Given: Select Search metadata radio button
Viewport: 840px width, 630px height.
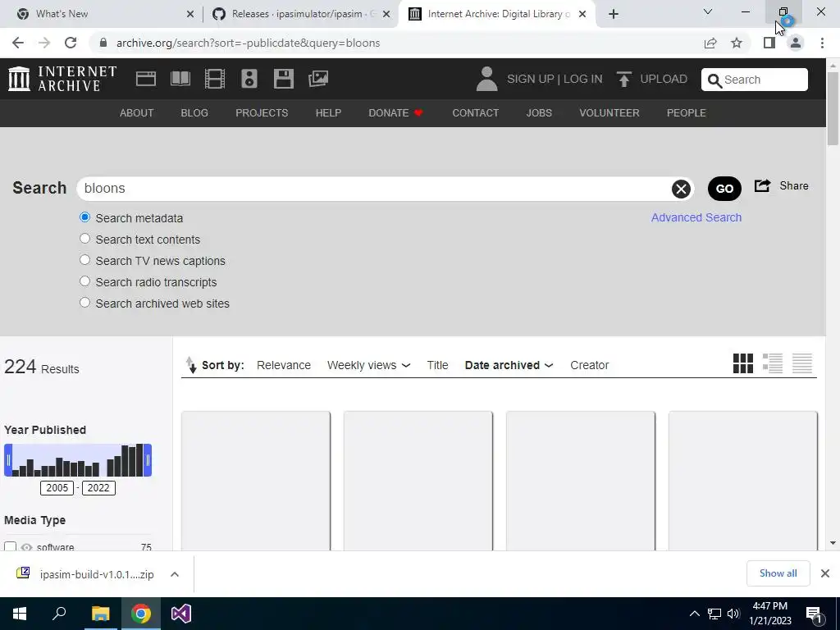Looking at the screenshot, I should point(84,217).
